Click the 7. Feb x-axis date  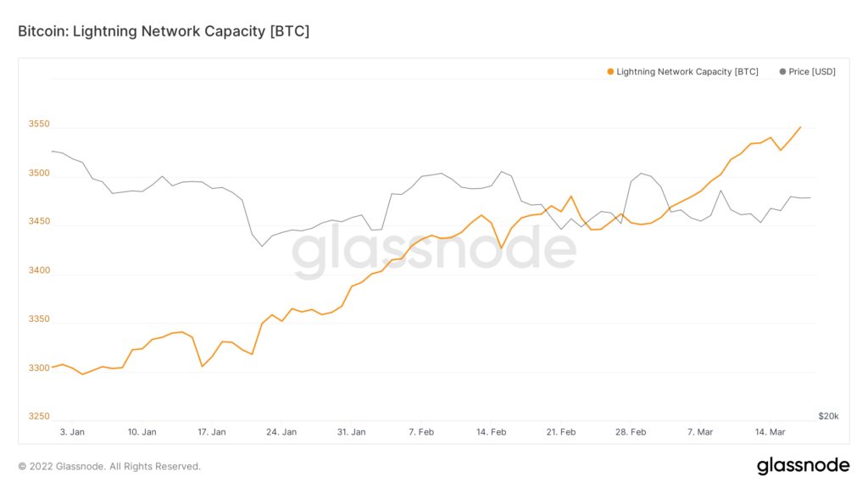tap(421, 432)
